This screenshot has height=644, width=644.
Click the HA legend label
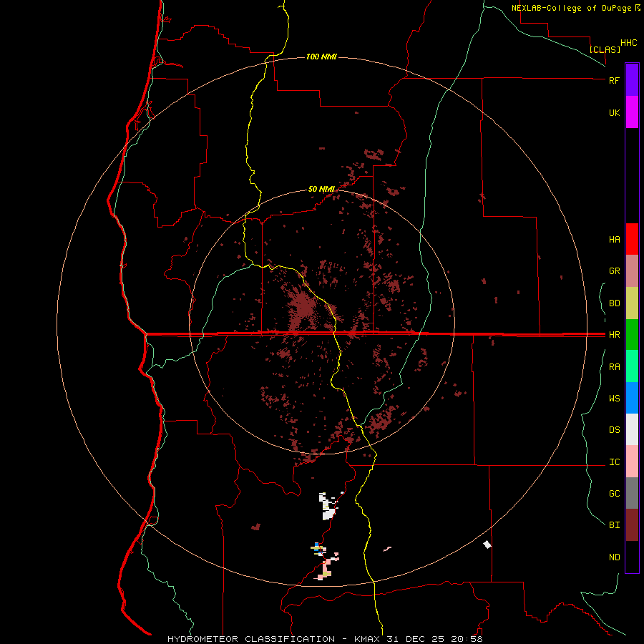click(614, 239)
